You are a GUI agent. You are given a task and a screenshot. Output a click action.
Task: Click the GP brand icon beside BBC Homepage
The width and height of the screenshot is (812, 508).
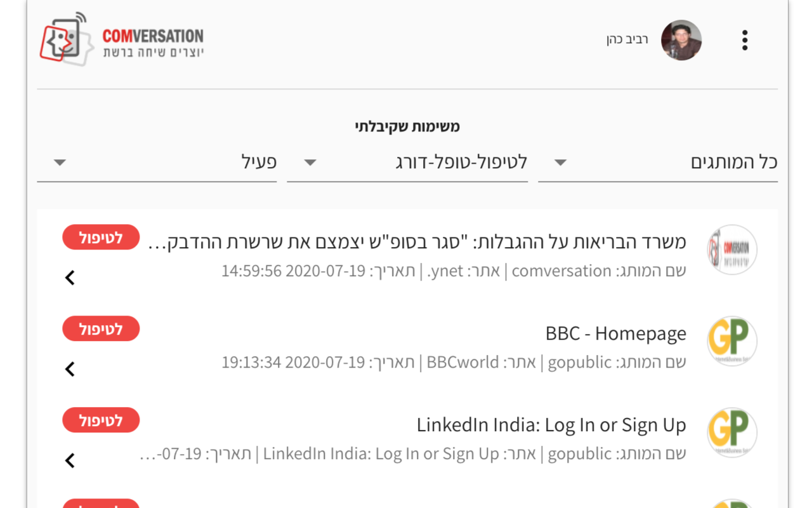coord(732,341)
